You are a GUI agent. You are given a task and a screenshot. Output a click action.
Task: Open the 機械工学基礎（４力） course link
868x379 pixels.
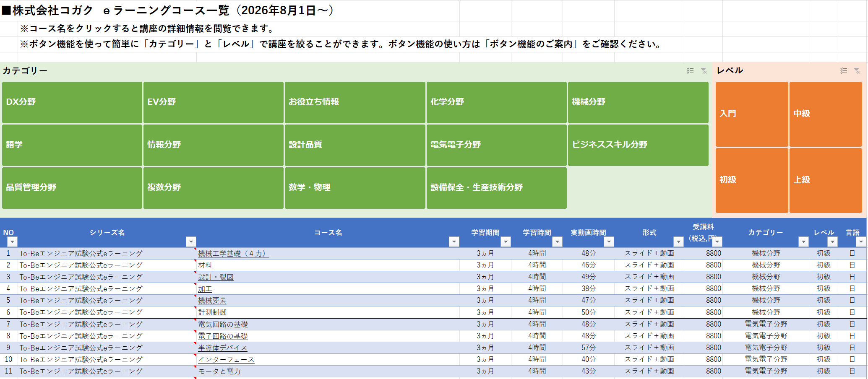coord(233,254)
